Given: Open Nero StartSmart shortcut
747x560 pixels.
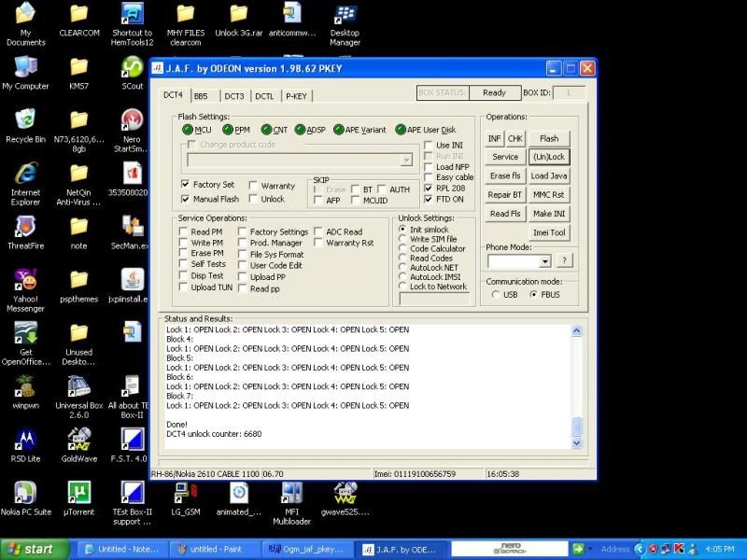Looking at the screenshot, I should tap(132, 131).
